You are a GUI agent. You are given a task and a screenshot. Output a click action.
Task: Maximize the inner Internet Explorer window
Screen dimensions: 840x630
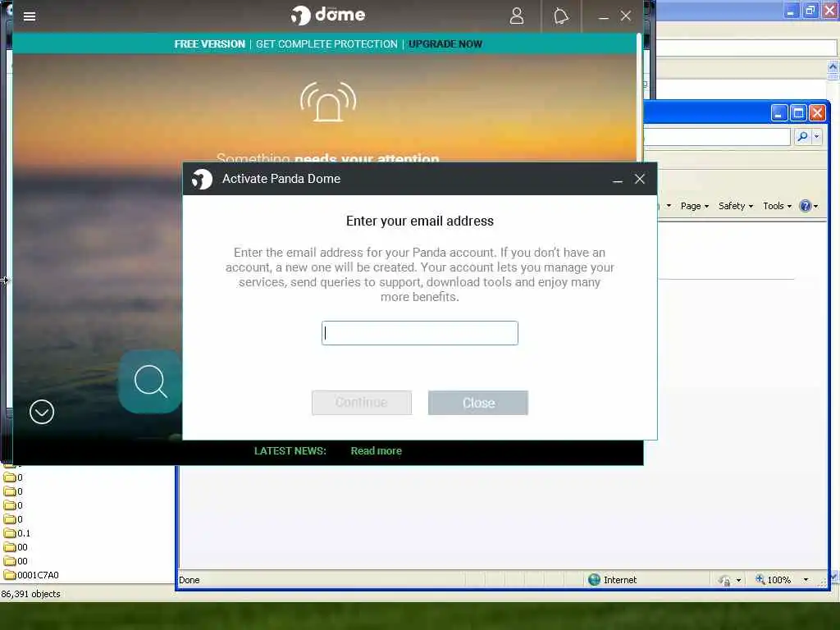pyautogui.click(x=798, y=113)
